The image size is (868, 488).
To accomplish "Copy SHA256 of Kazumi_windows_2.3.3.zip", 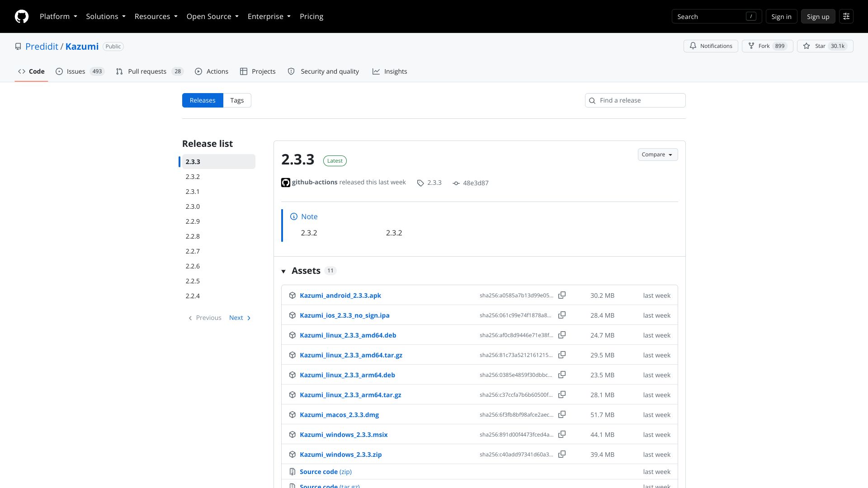I will (562, 454).
